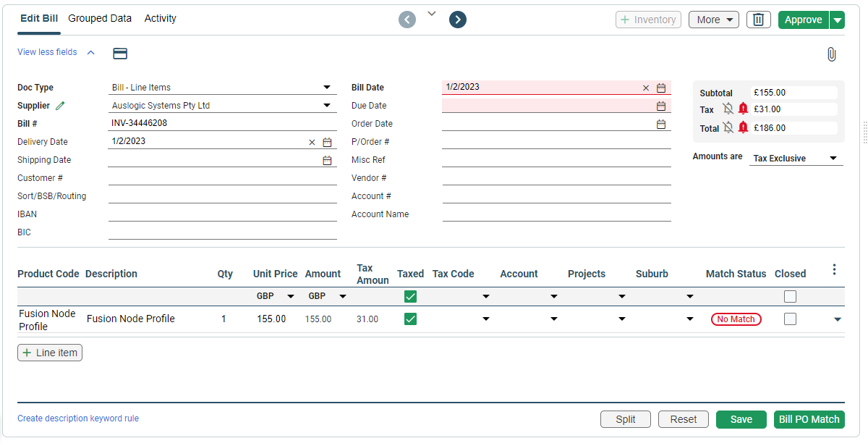Open Suburb dropdown for Fusion Node Profile
This screenshot has height=446, width=868.
(690, 319)
